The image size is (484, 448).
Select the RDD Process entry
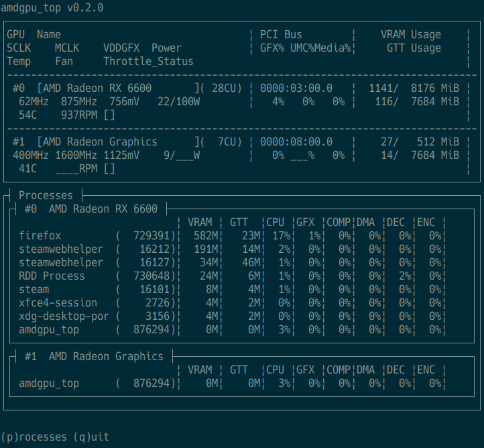click(x=52, y=276)
